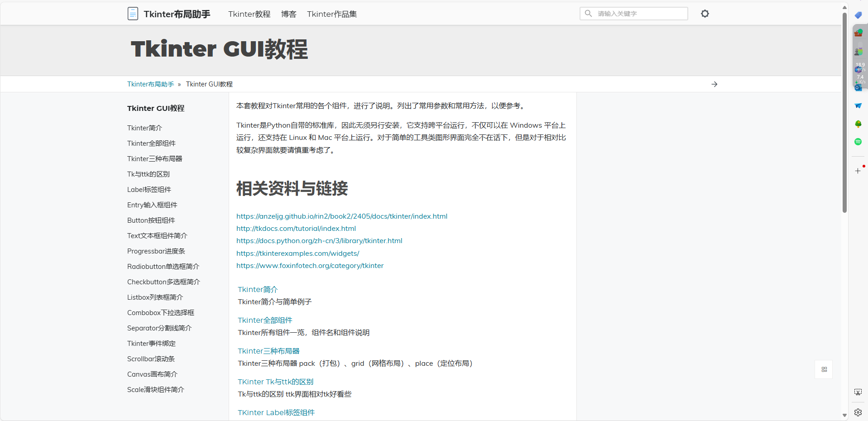Viewport: 868px width, 421px height.
Task: Open Radiobutton单选框简介 sidebar item
Action: coord(163,267)
